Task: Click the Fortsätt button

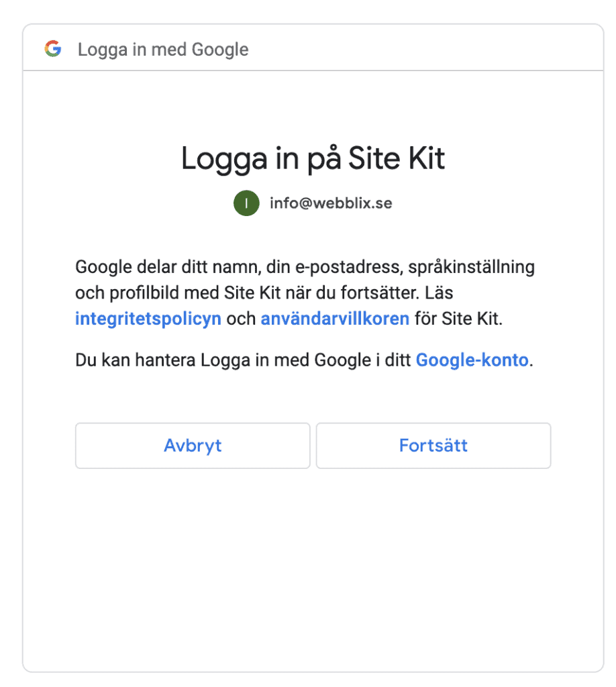Action: point(433,445)
